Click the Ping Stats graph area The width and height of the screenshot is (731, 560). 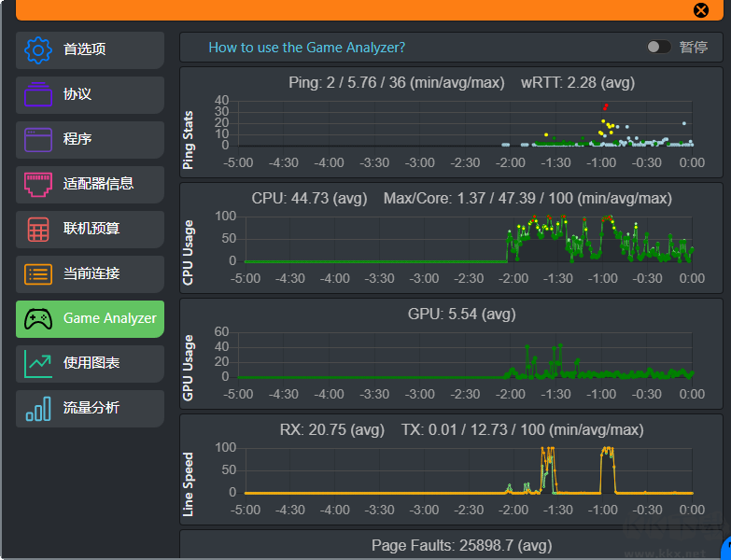pyautogui.click(x=465, y=123)
